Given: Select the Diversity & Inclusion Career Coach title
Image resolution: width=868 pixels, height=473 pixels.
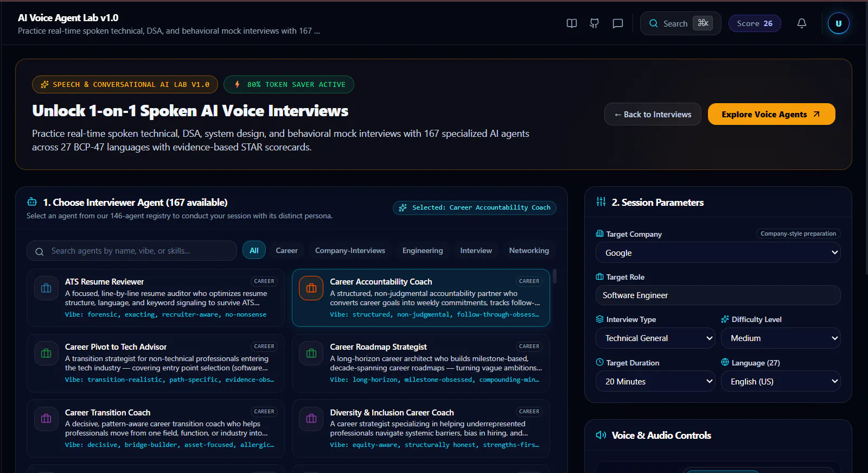Looking at the screenshot, I should pos(392,412).
